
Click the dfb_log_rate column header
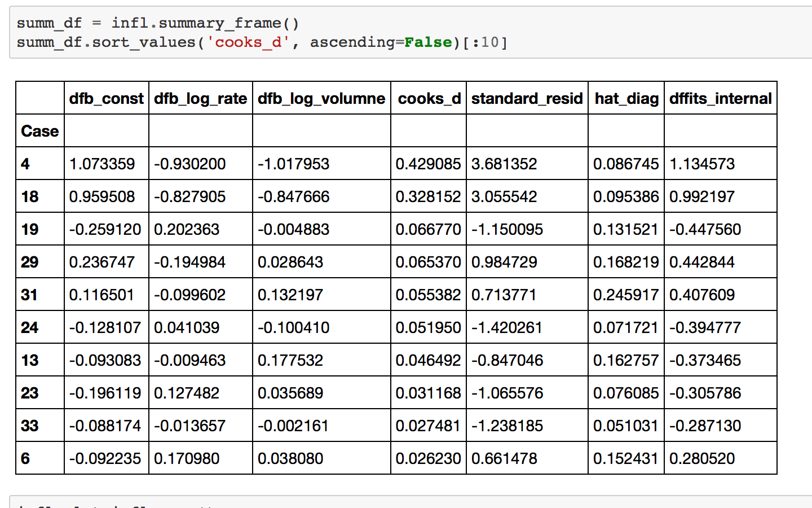(x=200, y=98)
